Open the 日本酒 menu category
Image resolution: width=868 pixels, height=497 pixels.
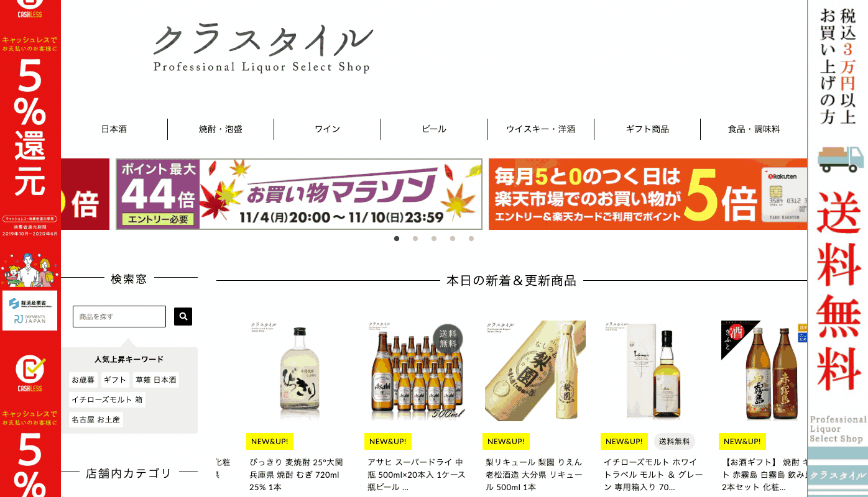point(114,129)
